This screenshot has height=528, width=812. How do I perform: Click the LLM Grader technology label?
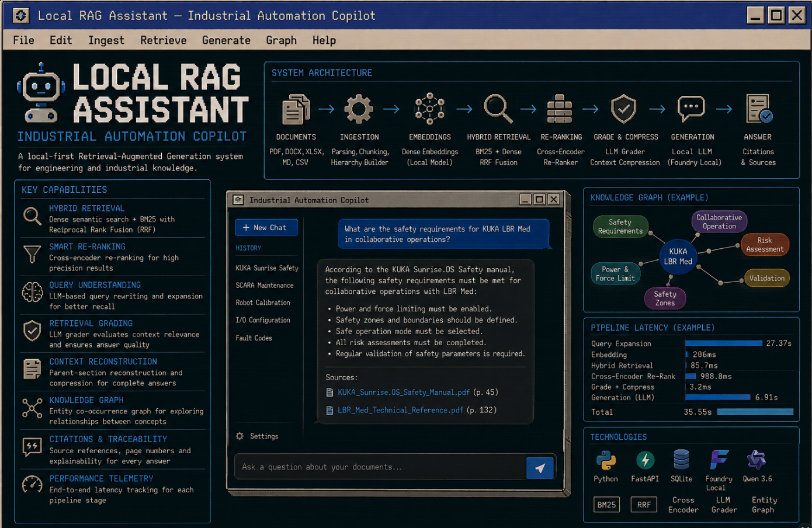point(724,505)
